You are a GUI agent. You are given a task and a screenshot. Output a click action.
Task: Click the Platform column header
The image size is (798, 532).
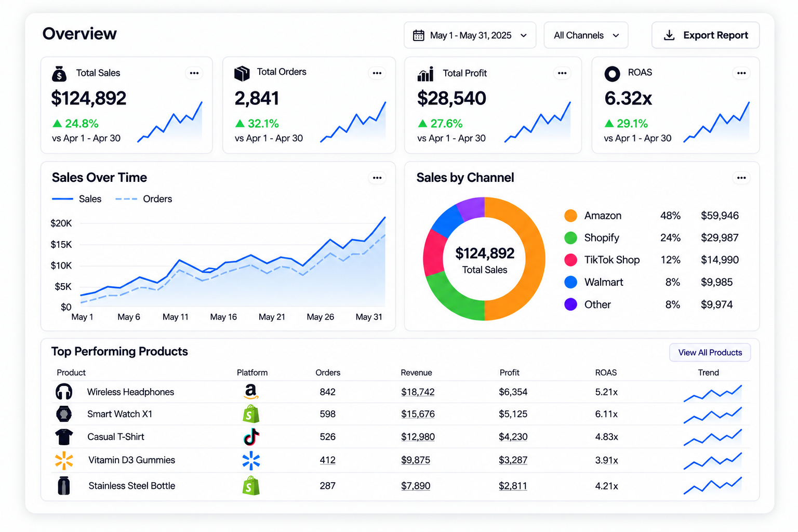252,373
